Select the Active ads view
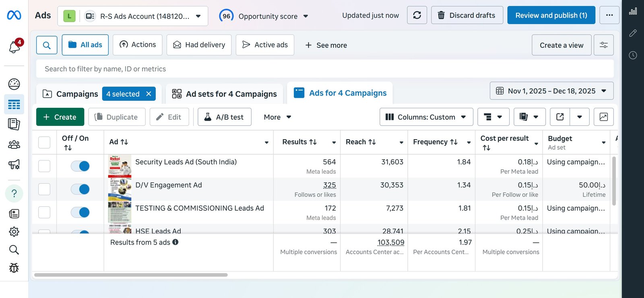This screenshot has width=644, height=298. pos(265,45)
